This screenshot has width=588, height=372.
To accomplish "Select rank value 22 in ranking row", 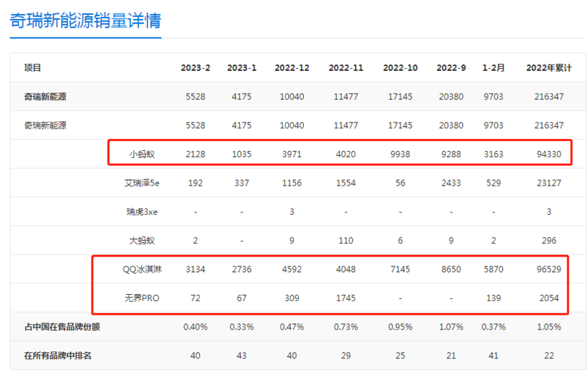I will (x=549, y=356).
